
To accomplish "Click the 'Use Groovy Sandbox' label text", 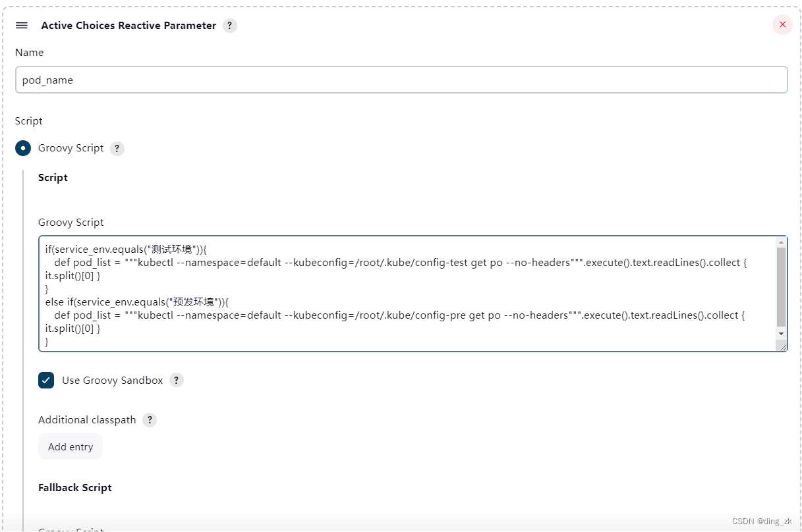I will pyautogui.click(x=112, y=380).
